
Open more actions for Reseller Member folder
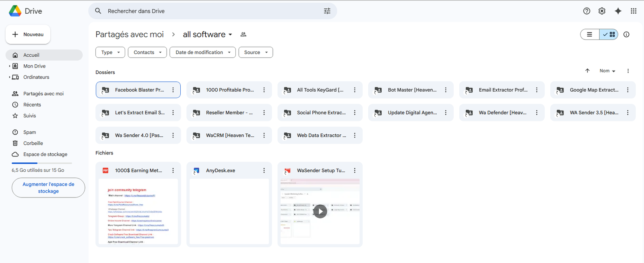click(264, 113)
